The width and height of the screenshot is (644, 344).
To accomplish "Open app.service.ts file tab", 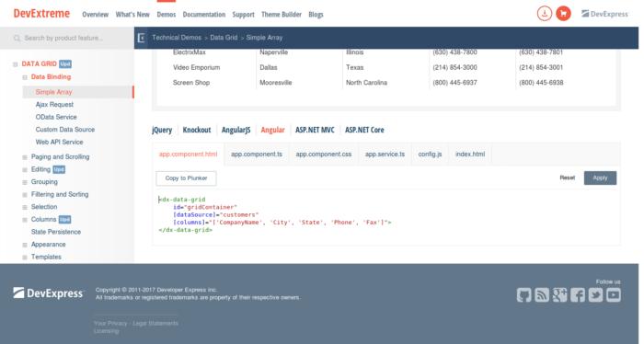I will [385, 155].
